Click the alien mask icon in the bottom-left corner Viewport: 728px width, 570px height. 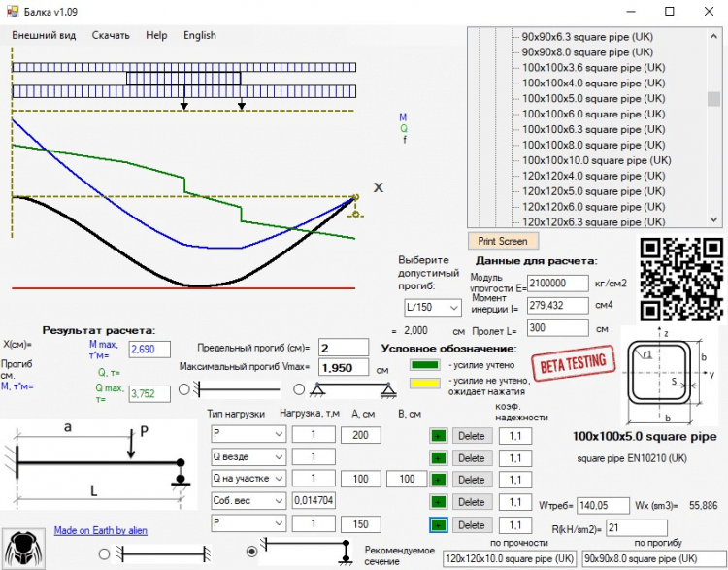(19, 548)
